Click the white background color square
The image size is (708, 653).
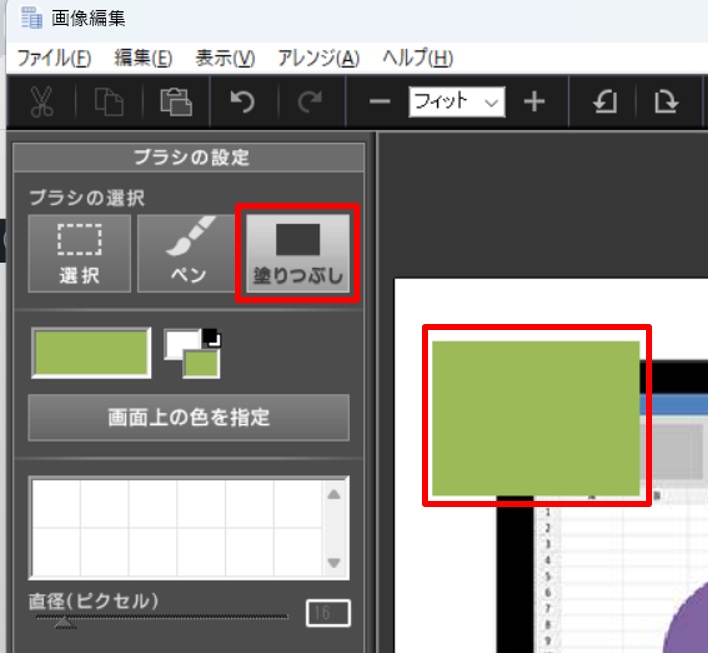[x=177, y=343]
